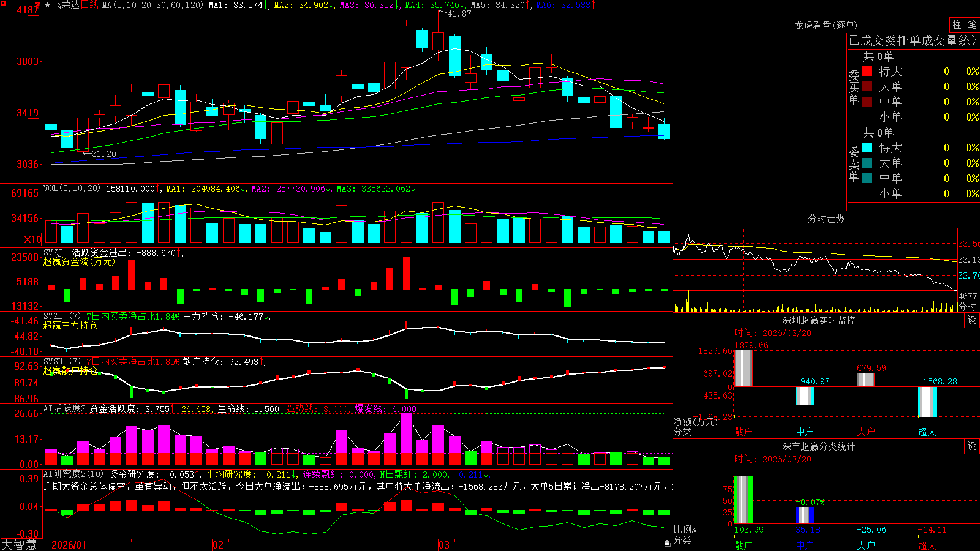Click the 主力持仓: -46.177 value
The image size is (980, 551).
(223, 316)
